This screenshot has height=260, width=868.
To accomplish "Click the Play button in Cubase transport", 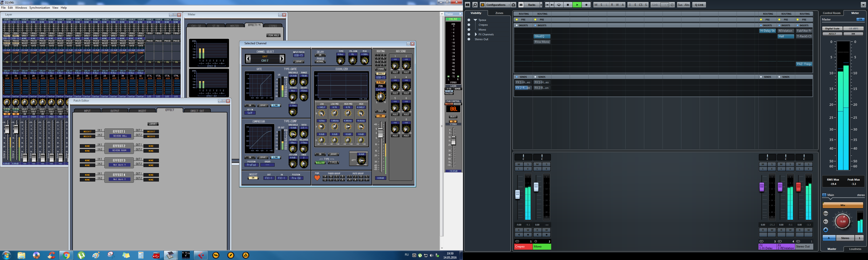I will [577, 5].
